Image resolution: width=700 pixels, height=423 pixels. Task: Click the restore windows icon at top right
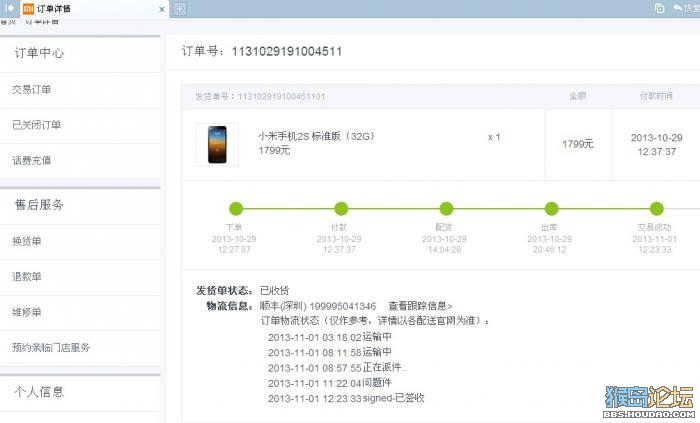click(x=659, y=8)
